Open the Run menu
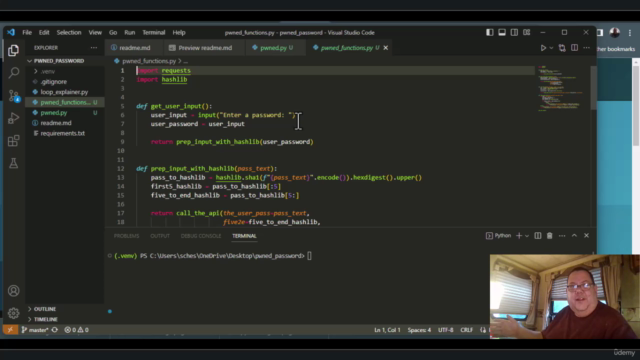The width and height of the screenshot is (640, 360). click(x=130, y=32)
